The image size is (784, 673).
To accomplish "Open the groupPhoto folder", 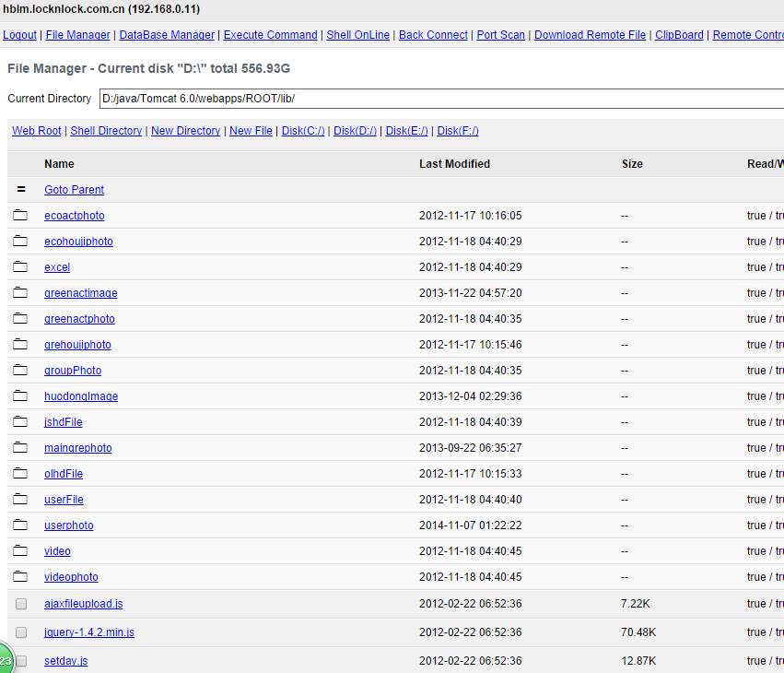I will click(73, 371).
